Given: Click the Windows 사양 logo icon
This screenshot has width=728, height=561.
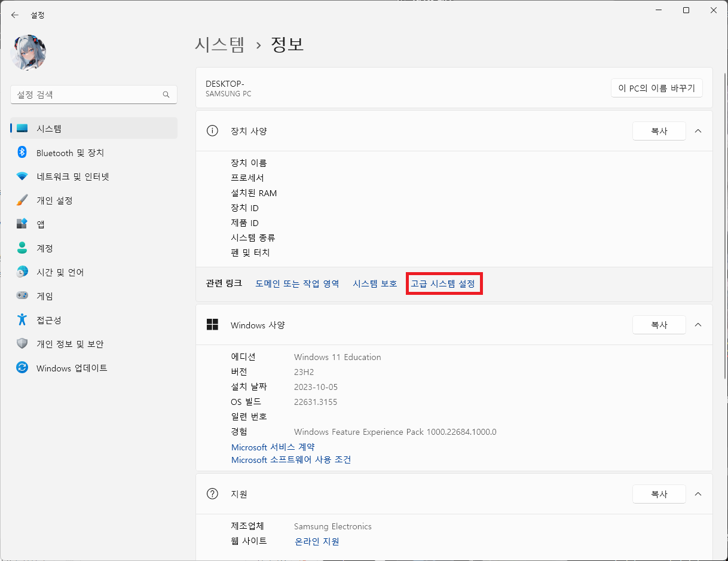Looking at the screenshot, I should click(212, 325).
